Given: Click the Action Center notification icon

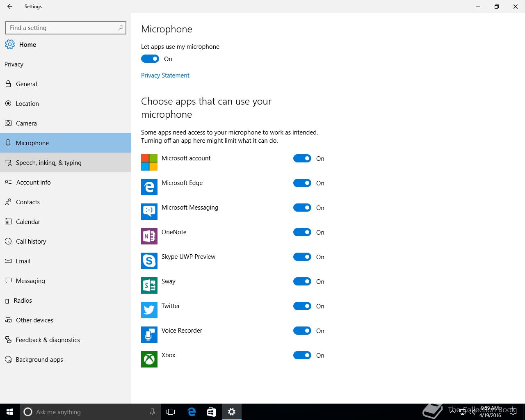Looking at the screenshot, I should [514, 412].
